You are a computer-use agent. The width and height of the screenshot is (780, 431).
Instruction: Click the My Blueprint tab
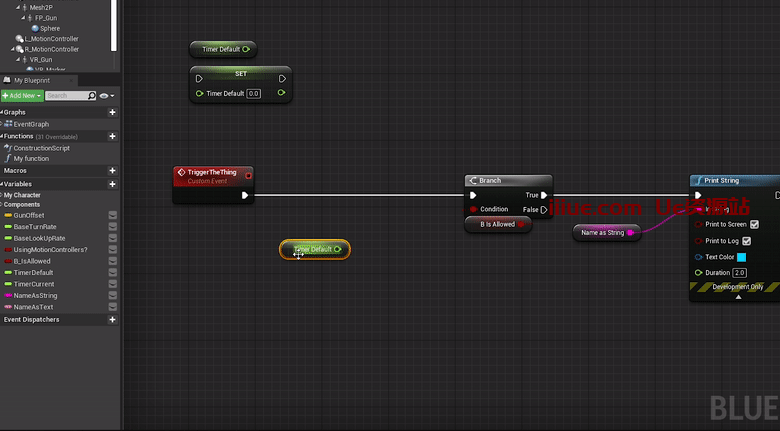pyautogui.click(x=30, y=80)
